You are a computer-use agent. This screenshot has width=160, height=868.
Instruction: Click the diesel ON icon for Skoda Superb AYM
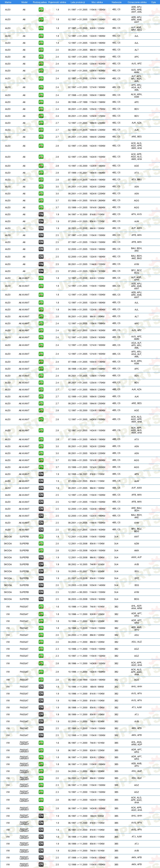pos(41,592)
